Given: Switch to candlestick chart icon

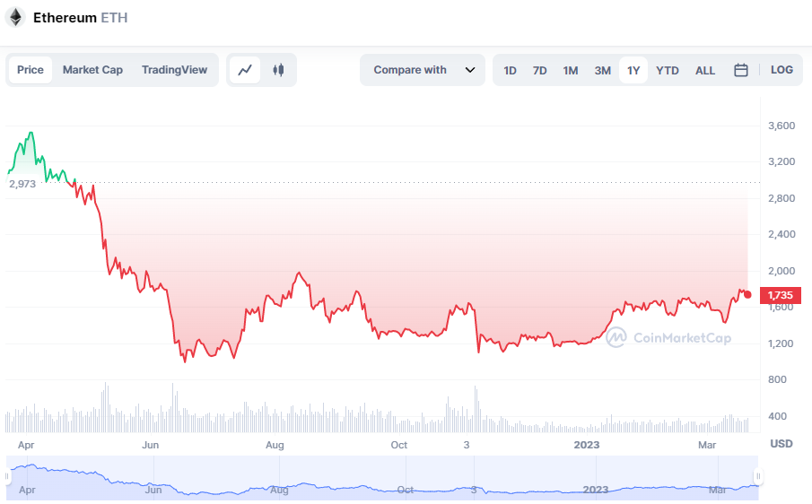Looking at the screenshot, I should pyautogui.click(x=278, y=70).
